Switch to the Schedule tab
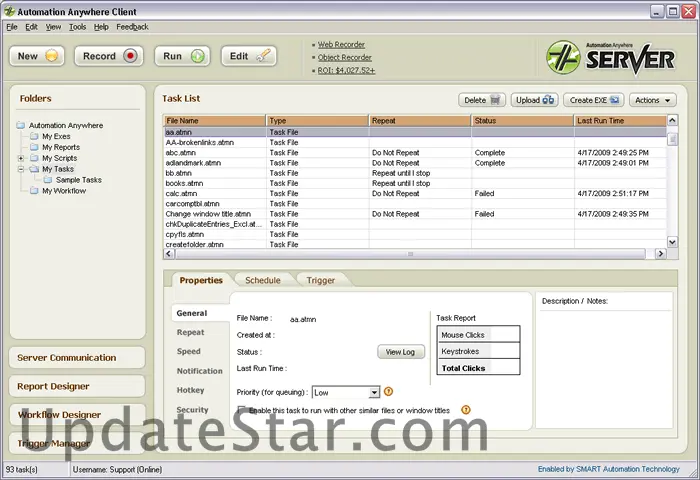The height and width of the screenshot is (480, 700). pos(263,280)
